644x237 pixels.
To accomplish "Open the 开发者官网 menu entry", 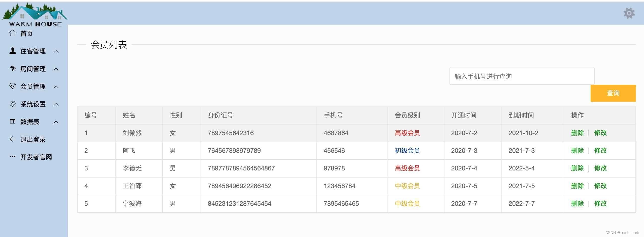I will (x=36, y=157).
